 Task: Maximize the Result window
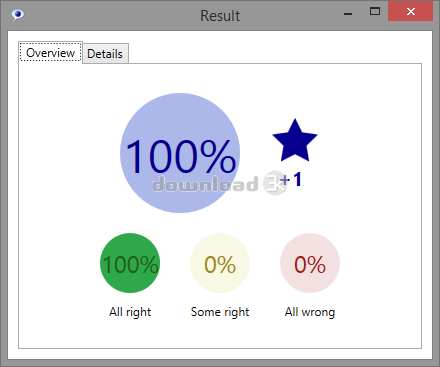[x=375, y=12]
